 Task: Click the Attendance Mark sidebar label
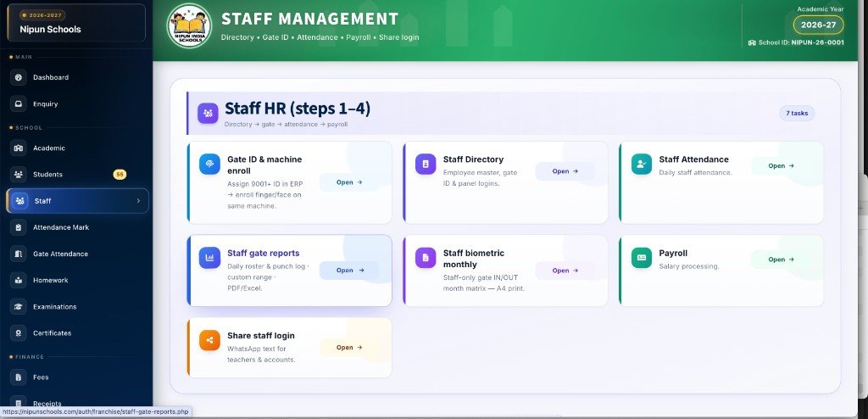(61, 227)
